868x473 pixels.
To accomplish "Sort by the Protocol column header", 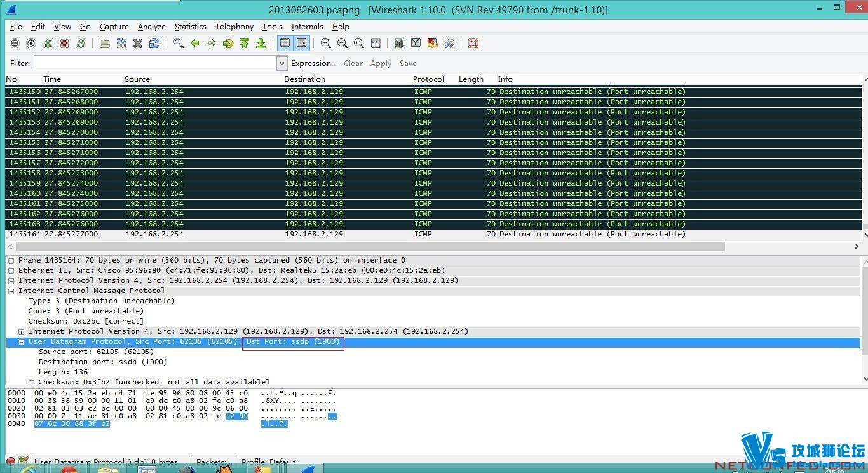I will (x=428, y=79).
